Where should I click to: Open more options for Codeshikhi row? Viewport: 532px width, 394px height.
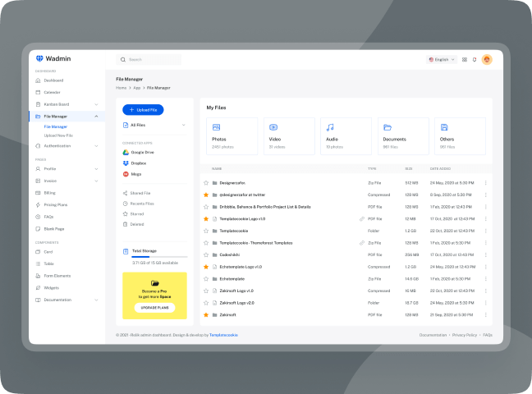point(486,254)
